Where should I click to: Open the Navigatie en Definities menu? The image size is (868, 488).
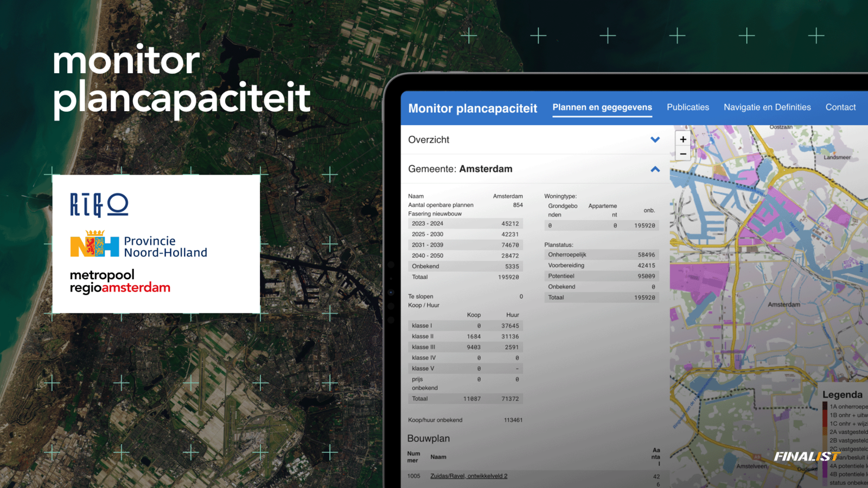click(767, 107)
